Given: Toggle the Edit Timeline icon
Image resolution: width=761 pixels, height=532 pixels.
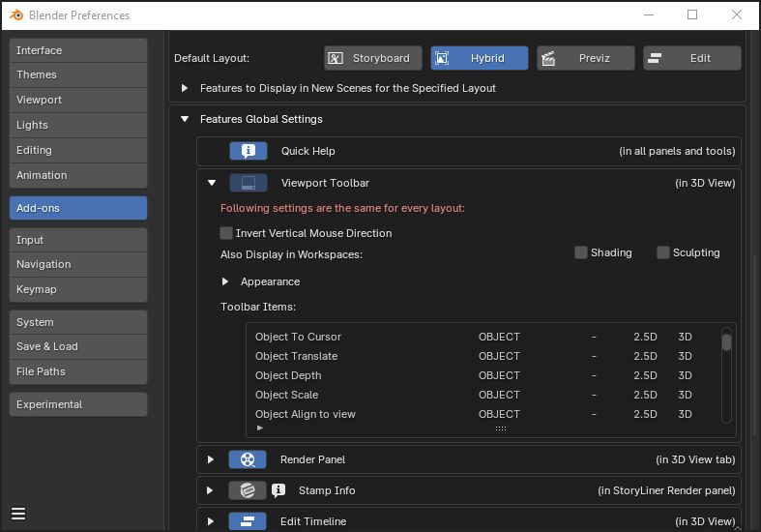Looking at the screenshot, I should coord(248,521).
